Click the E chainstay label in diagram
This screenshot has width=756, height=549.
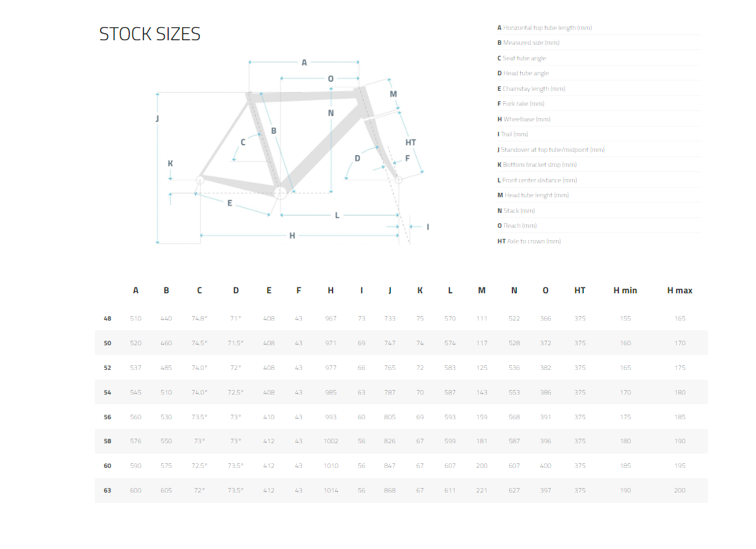pos(229,203)
